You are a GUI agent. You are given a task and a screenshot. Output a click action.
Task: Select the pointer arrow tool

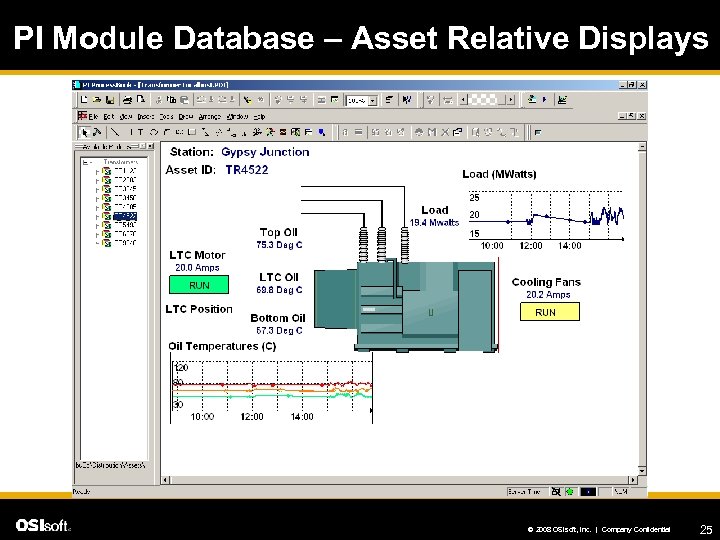pos(84,132)
